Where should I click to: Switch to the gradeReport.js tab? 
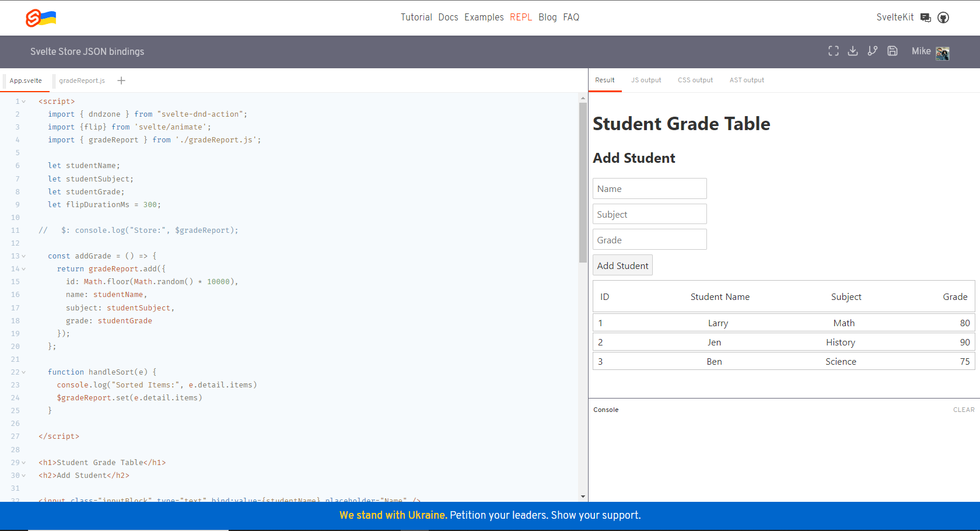click(x=82, y=81)
